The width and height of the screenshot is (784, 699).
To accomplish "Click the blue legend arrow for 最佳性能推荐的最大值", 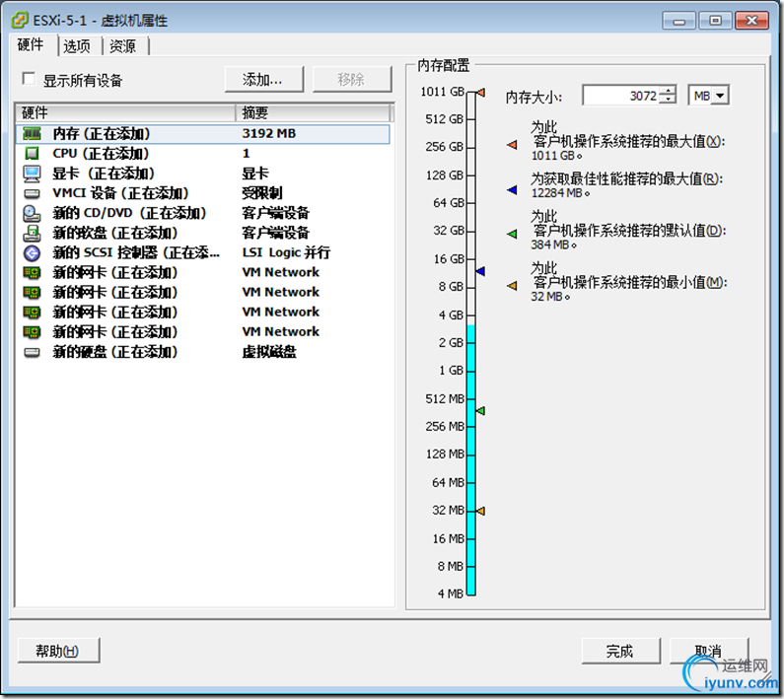I will [x=512, y=190].
